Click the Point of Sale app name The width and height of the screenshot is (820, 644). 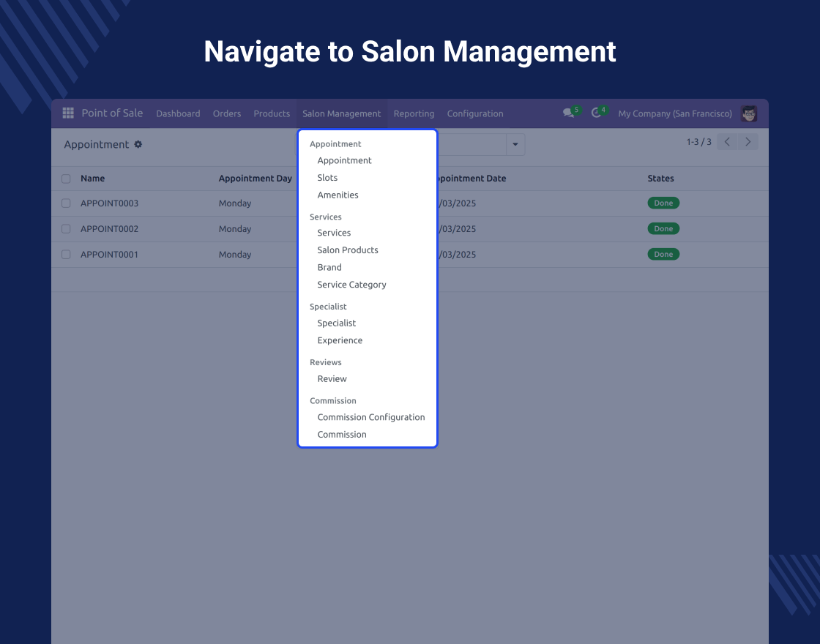[x=112, y=113]
